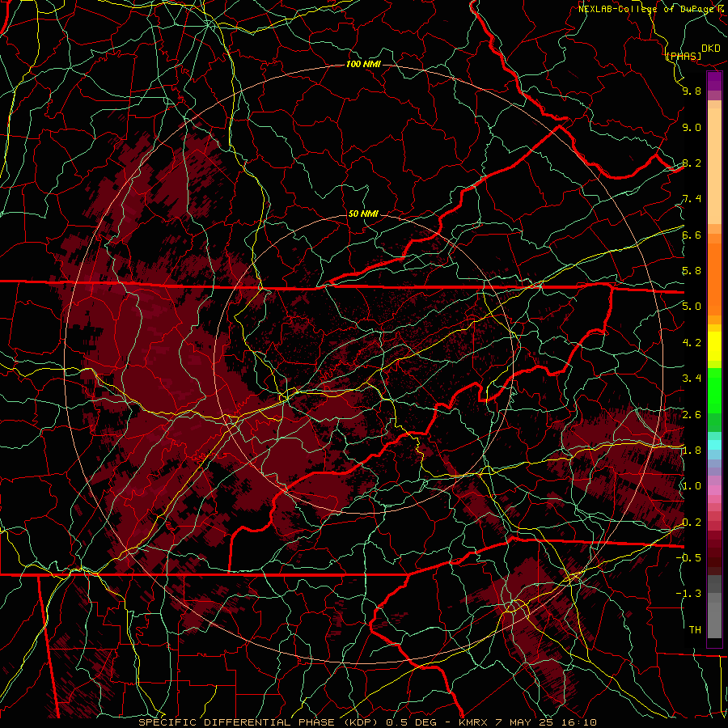The height and width of the screenshot is (728, 728).
Task: Click the 2.6 scale value
Action: [x=692, y=415]
